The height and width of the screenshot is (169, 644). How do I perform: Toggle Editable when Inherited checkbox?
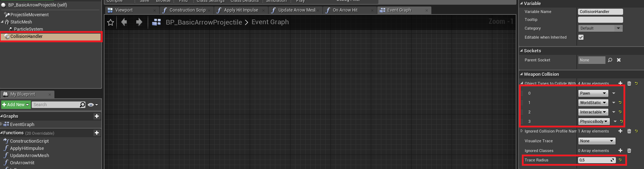(x=581, y=37)
